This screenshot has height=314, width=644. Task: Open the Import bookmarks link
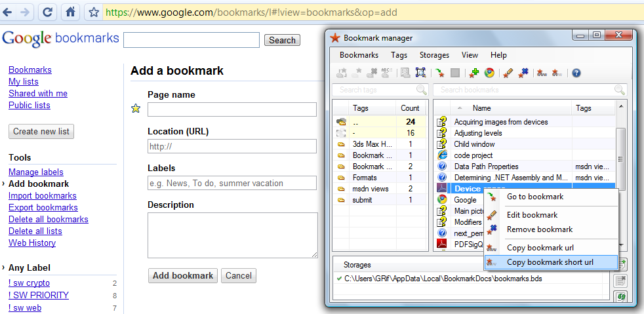point(43,196)
